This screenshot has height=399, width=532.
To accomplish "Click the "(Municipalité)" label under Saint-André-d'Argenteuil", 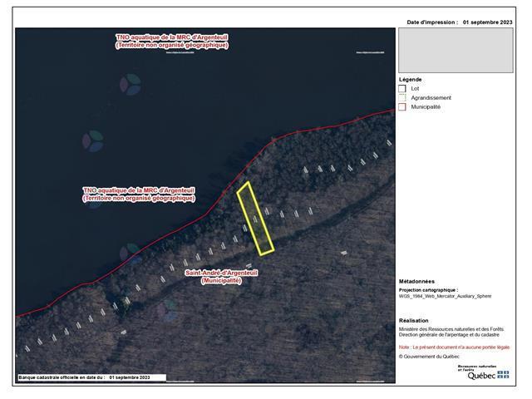I will pyautogui.click(x=221, y=281).
